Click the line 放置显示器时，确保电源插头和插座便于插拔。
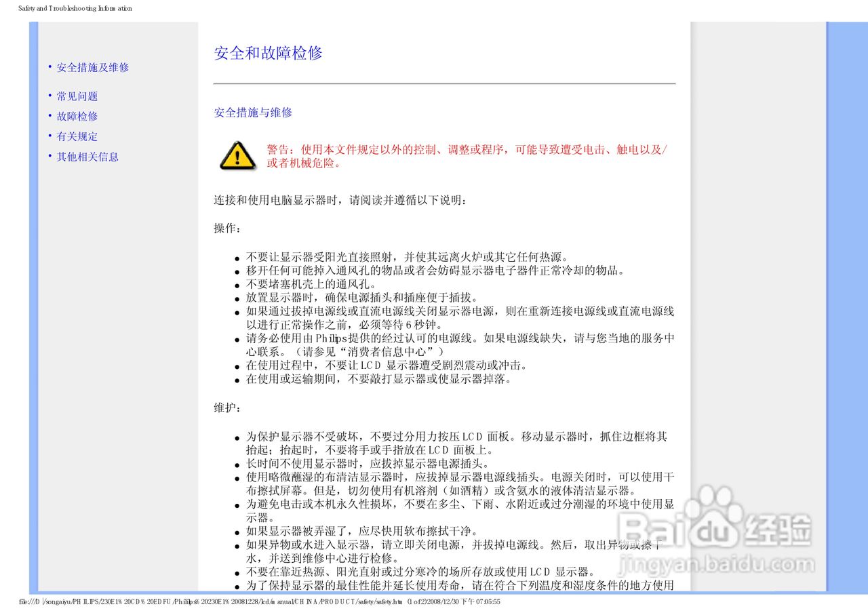This screenshot has height=613, width=868. tap(362, 298)
